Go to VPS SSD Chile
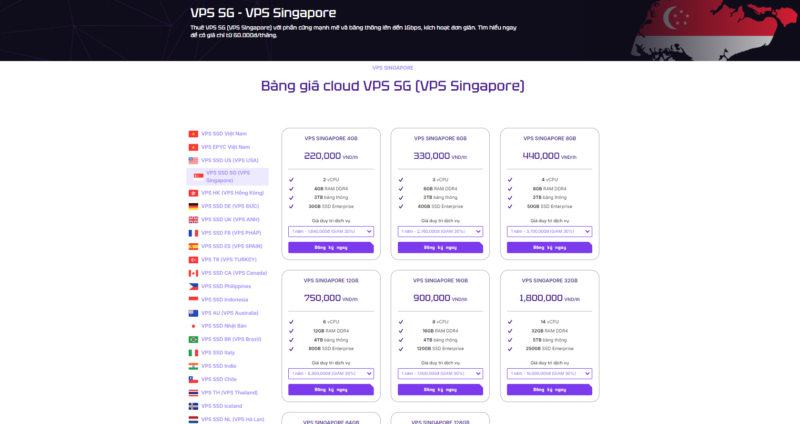The height and width of the screenshot is (424, 800). coord(219,379)
